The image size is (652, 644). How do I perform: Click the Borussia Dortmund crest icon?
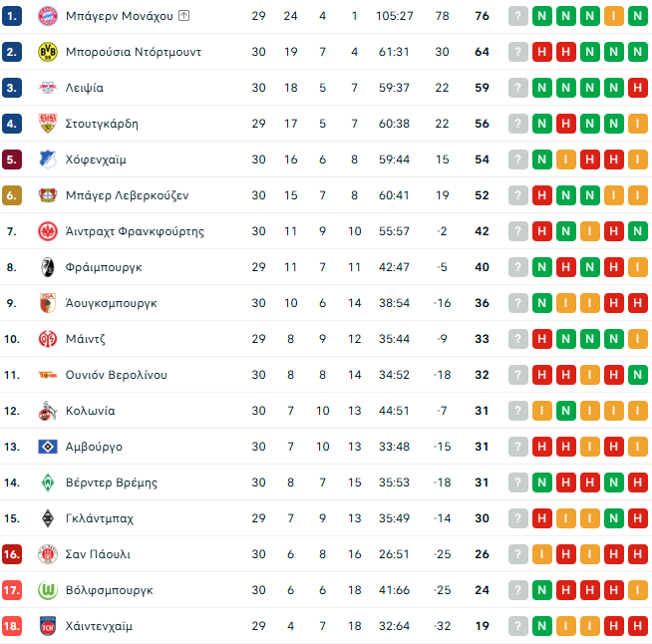tap(47, 52)
